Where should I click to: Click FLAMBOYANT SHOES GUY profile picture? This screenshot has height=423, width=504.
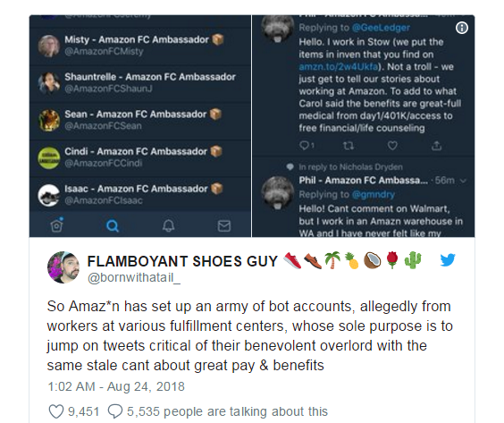63,267
